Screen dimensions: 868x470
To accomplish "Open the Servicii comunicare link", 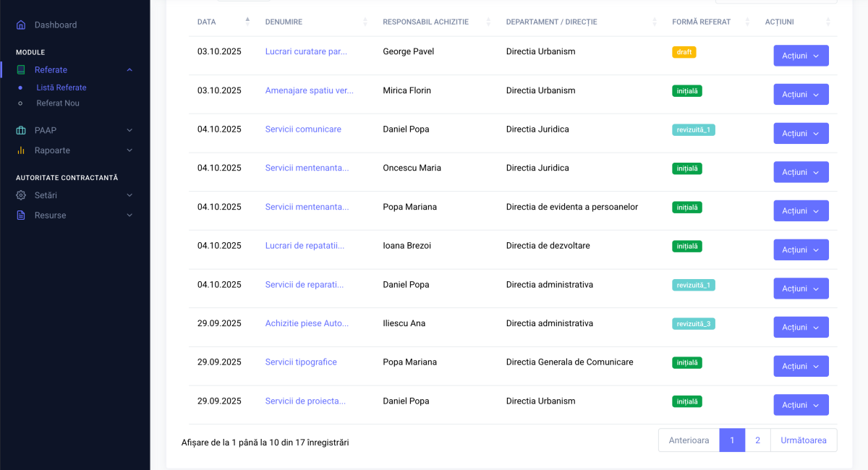I will pos(303,129).
